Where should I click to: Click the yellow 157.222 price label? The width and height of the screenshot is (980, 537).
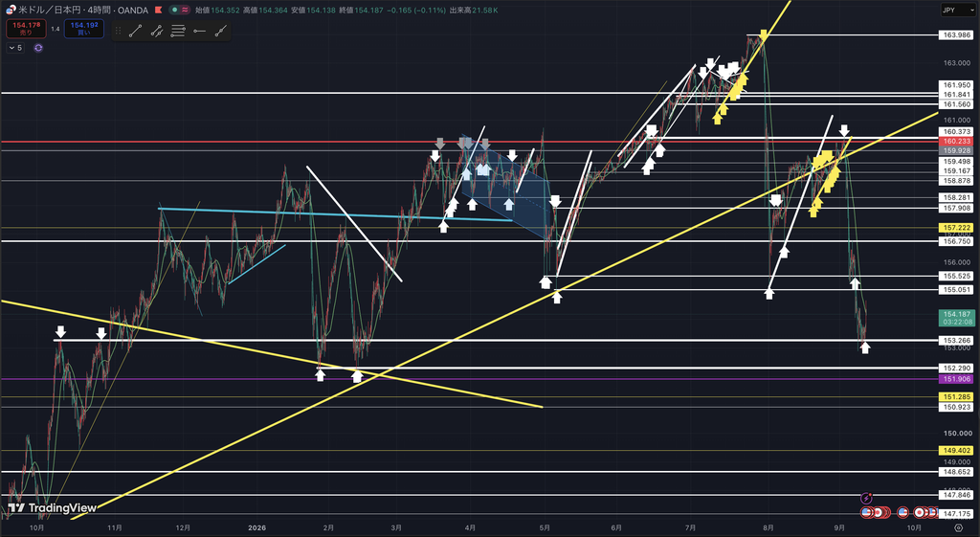tap(956, 228)
